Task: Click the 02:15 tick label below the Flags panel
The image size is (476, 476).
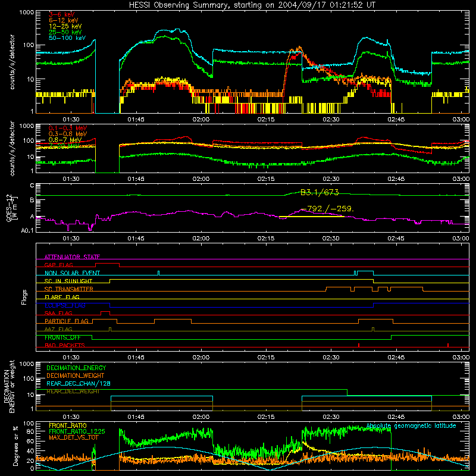Action: (266, 358)
